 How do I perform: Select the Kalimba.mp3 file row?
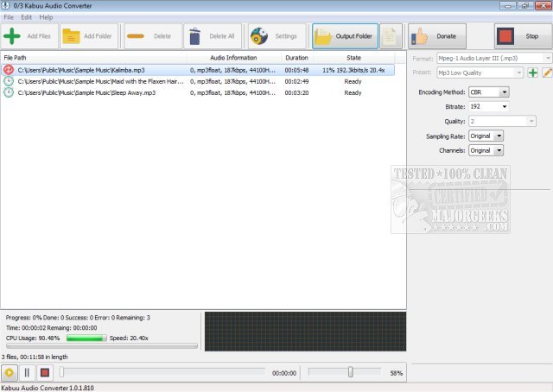point(198,70)
